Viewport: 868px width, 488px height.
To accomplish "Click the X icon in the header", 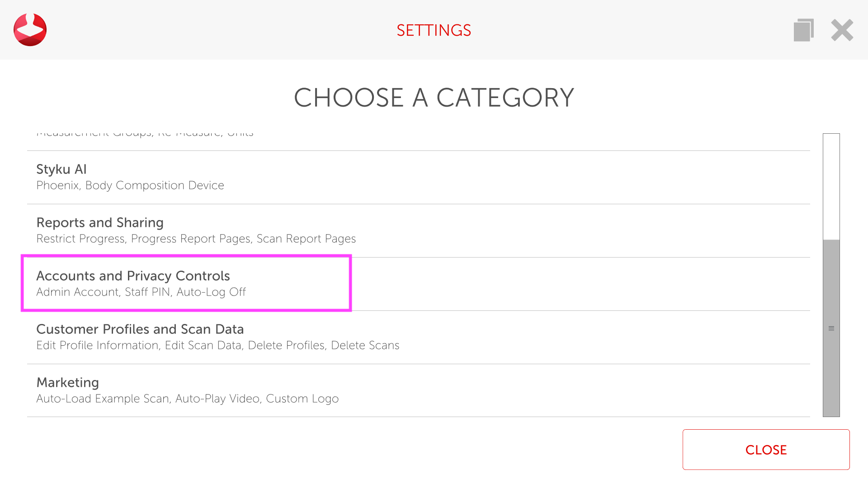I will click(x=842, y=30).
